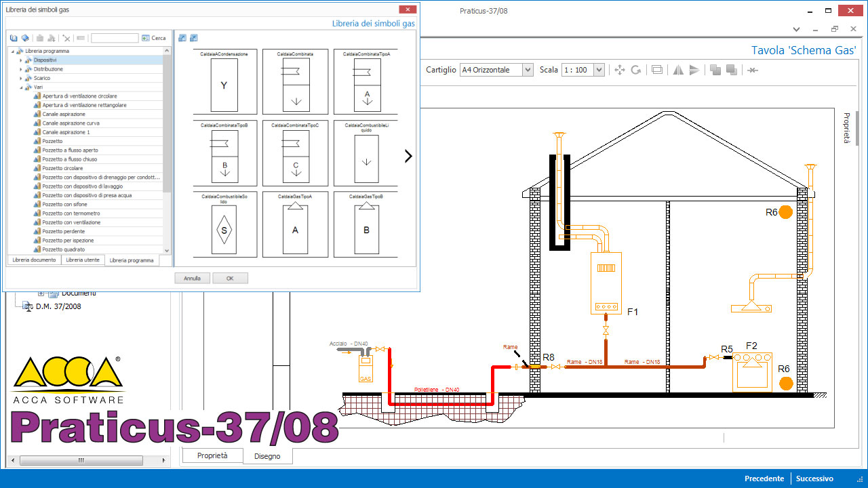Pick the CaldaiaCombinata symbol thumbnail
The width and height of the screenshot is (868, 488).
(x=295, y=81)
